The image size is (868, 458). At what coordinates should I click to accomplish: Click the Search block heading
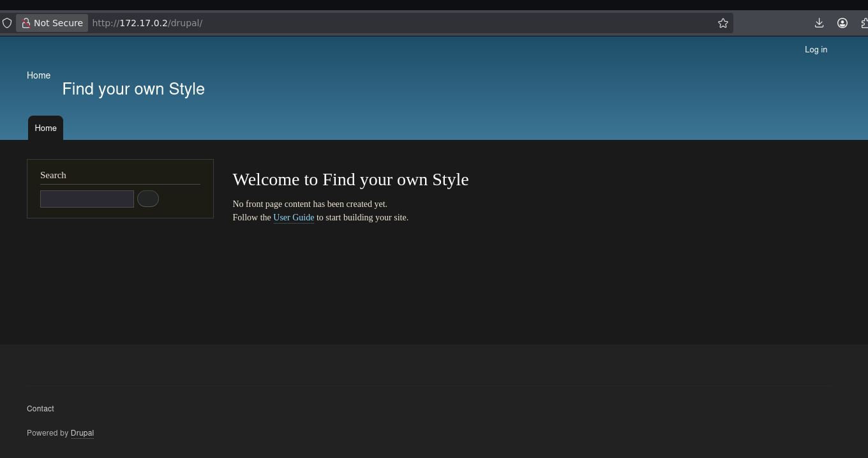click(x=53, y=175)
